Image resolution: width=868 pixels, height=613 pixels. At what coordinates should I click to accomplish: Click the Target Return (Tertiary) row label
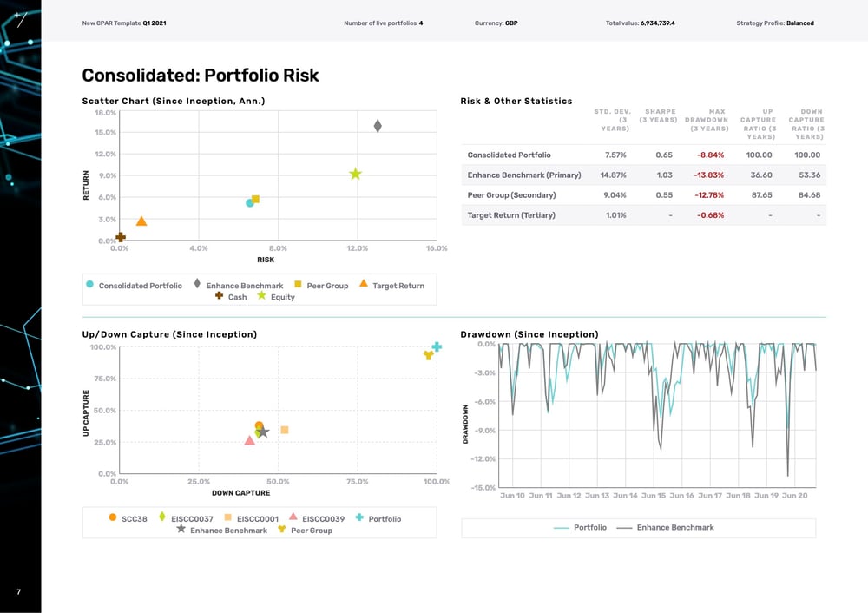click(511, 214)
